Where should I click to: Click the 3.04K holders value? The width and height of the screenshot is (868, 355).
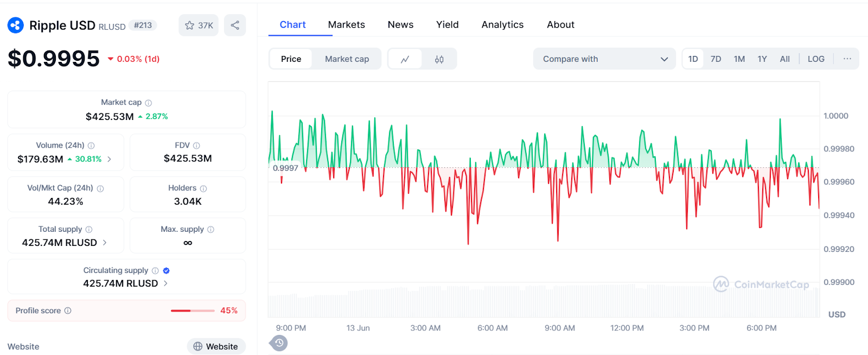188,201
